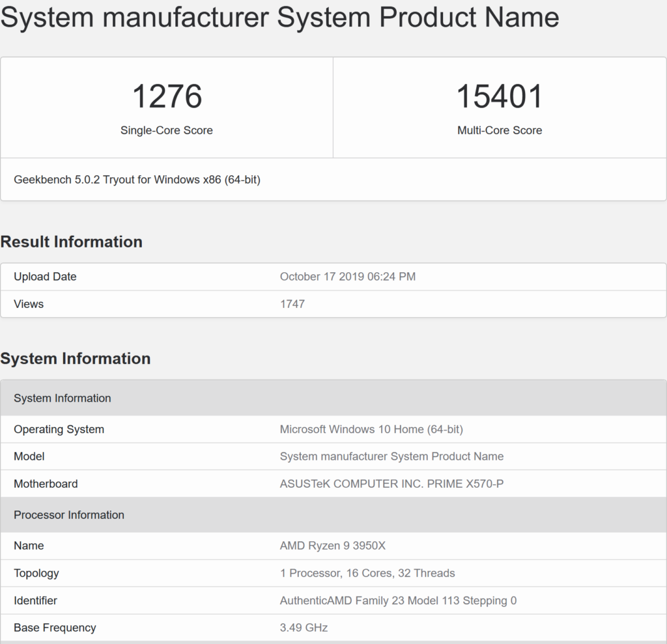
Task: Click the 'Topology' row label
Action: [x=36, y=573]
